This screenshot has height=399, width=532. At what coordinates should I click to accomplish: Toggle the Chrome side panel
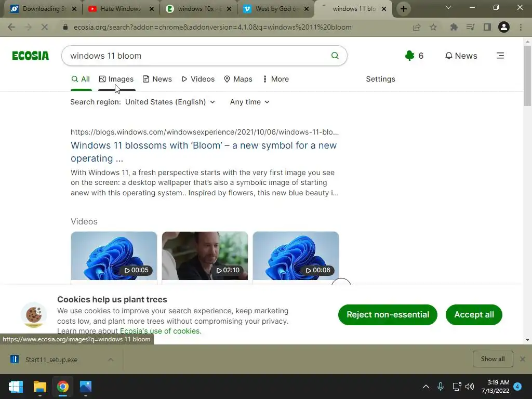tap(487, 27)
